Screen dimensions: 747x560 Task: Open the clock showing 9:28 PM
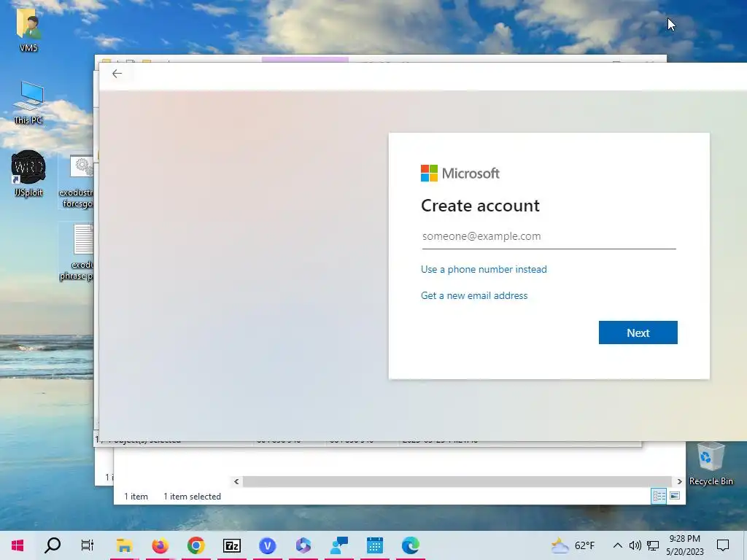684,545
